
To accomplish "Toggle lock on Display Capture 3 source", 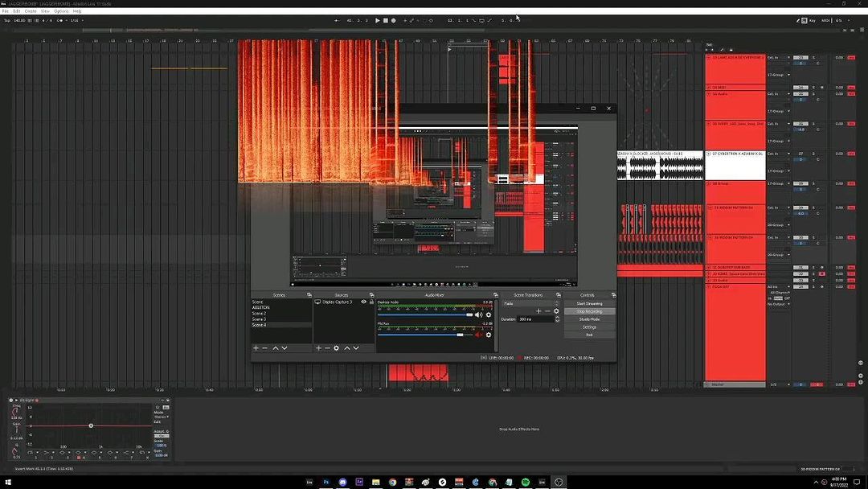I will pos(370,302).
